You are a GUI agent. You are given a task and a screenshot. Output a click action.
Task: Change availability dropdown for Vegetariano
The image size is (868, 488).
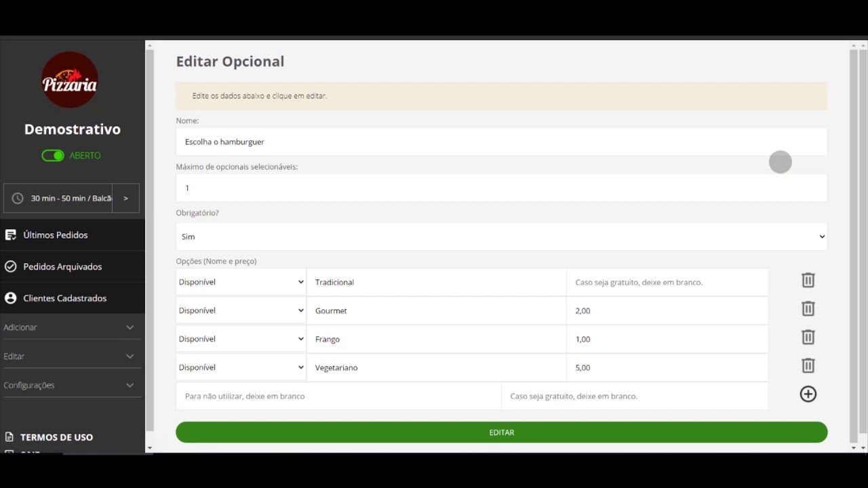point(241,367)
